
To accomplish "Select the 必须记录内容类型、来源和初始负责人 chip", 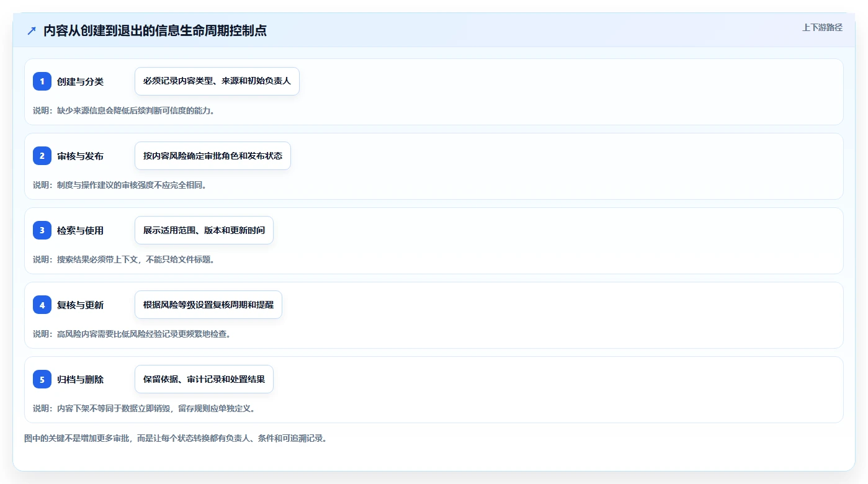I will pyautogui.click(x=217, y=81).
